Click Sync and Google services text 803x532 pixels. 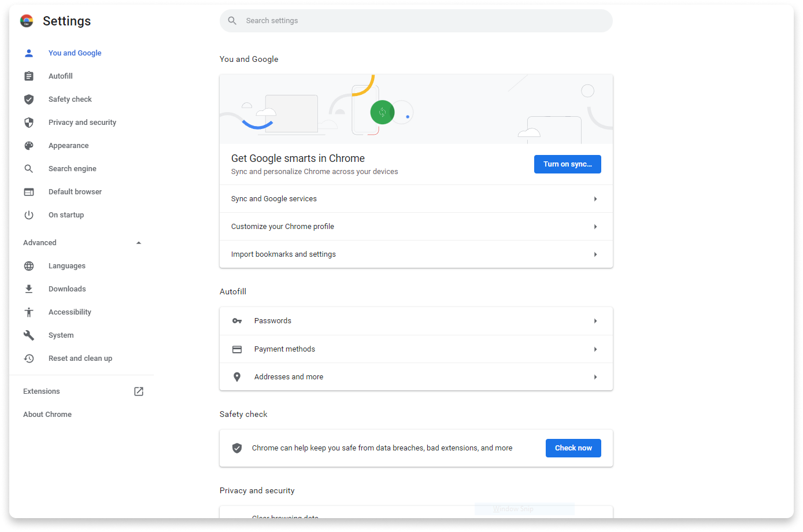[274, 199]
